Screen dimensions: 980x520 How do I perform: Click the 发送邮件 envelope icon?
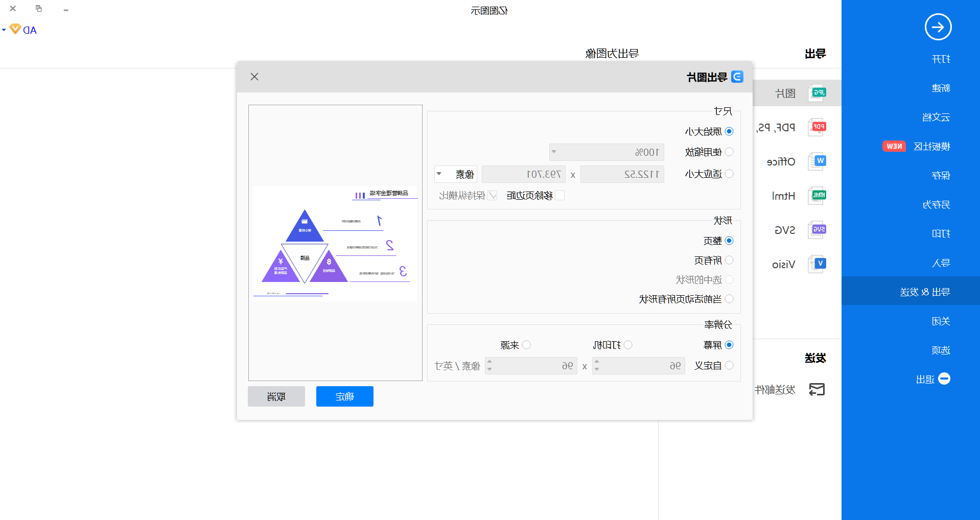(817, 390)
